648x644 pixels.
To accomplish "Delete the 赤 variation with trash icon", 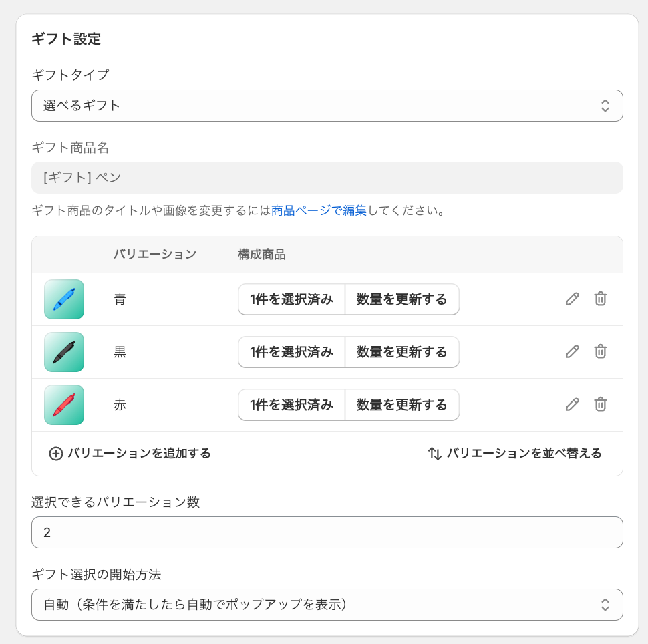I will pyautogui.click(x=601, y=404).
